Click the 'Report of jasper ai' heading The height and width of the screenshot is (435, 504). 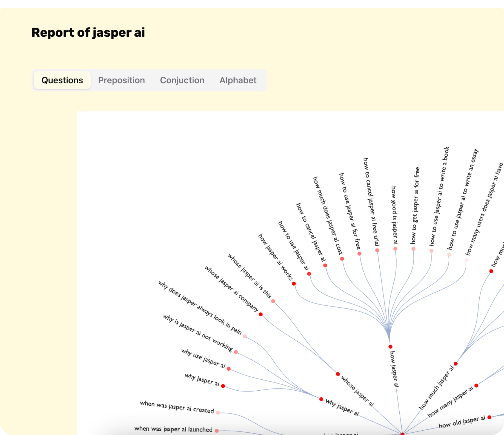tap(88, 33)
